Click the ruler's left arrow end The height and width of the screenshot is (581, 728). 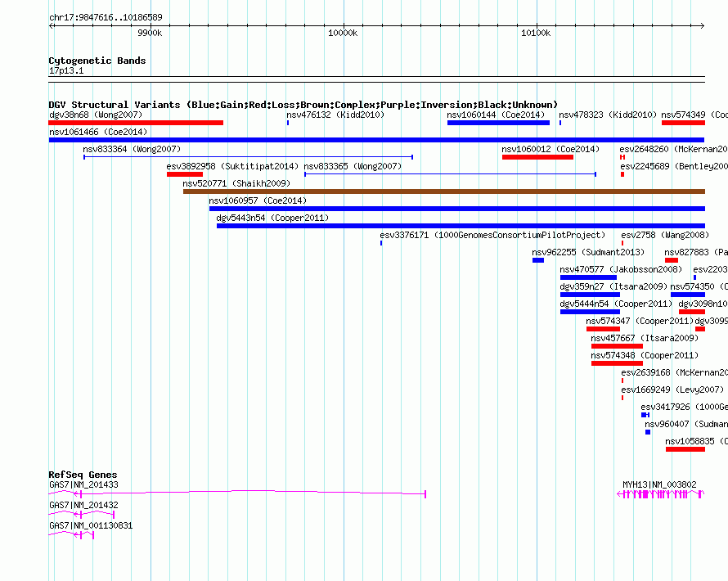51,25
